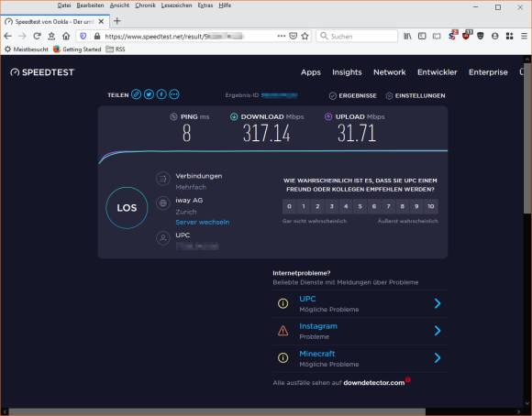This screenshot has height=416, width=532.
Task: Open the home page via the house icon
Action: point(66,36)
